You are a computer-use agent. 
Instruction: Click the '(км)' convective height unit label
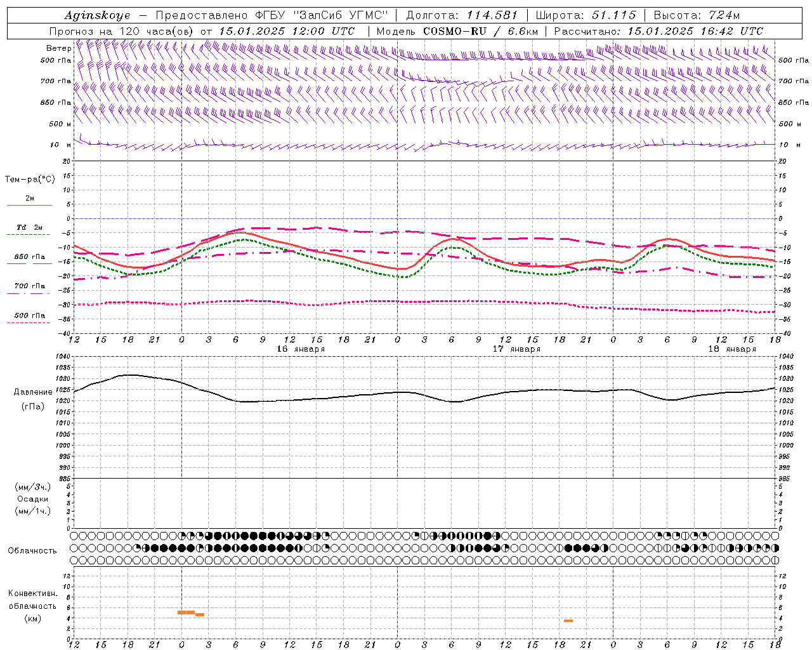pyautogui.click(x=33, y=618)
